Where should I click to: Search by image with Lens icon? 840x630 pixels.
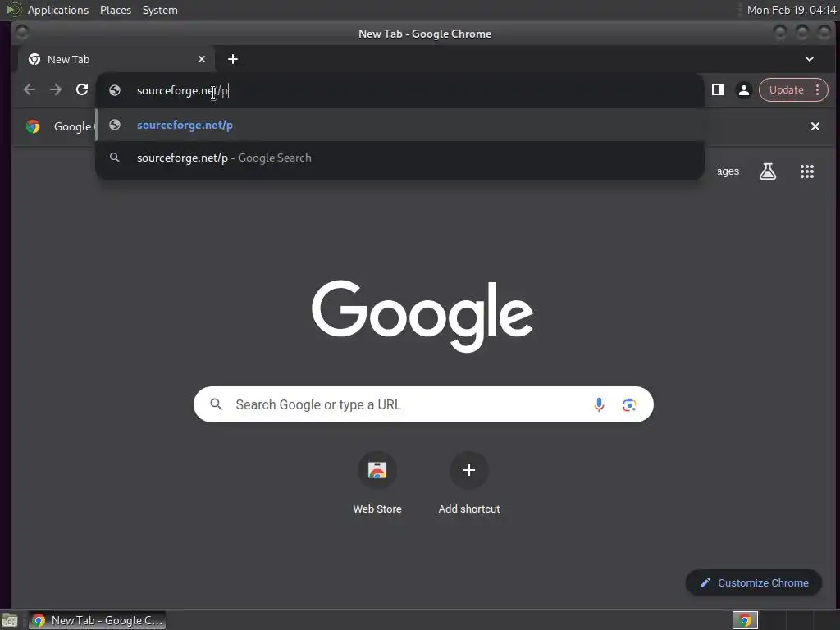pos(629,404)
